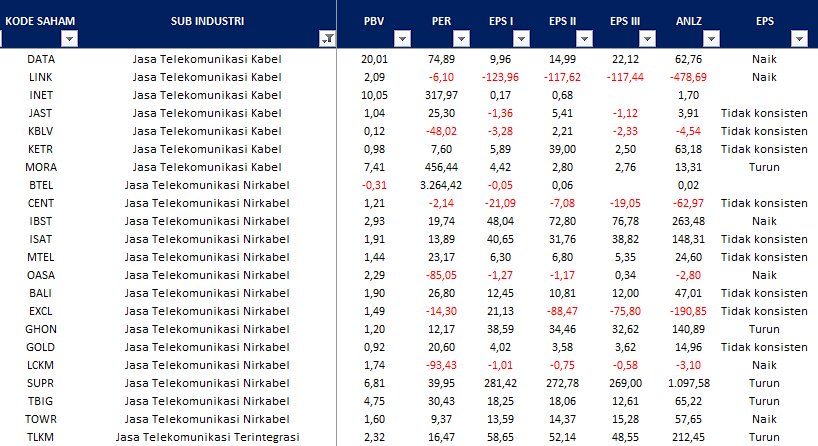The image size is (818, 446).
Task: Click the MORA row's Turun cell
Action: pyautogui.click(x=764, y=167)
